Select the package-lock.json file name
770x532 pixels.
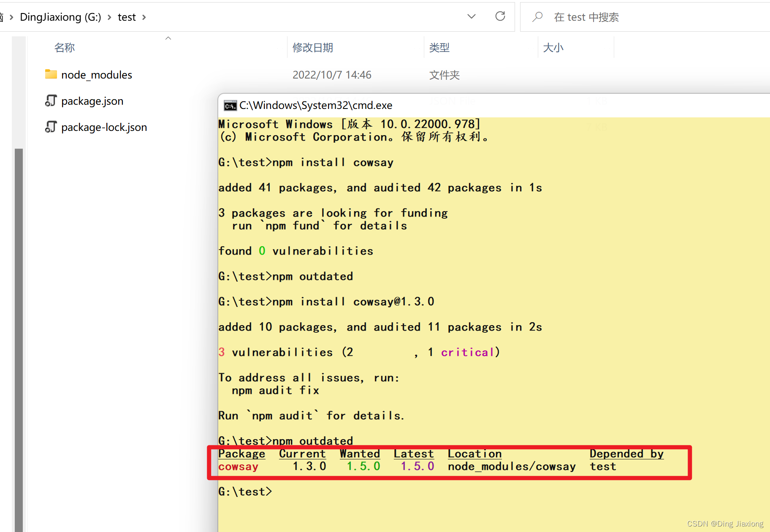104,127
